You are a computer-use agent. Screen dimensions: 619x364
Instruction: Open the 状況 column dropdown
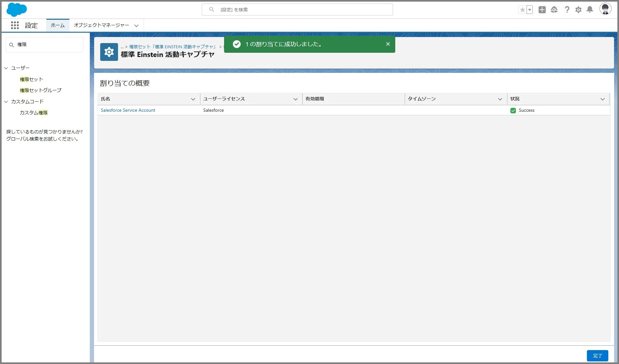(602, 99)
